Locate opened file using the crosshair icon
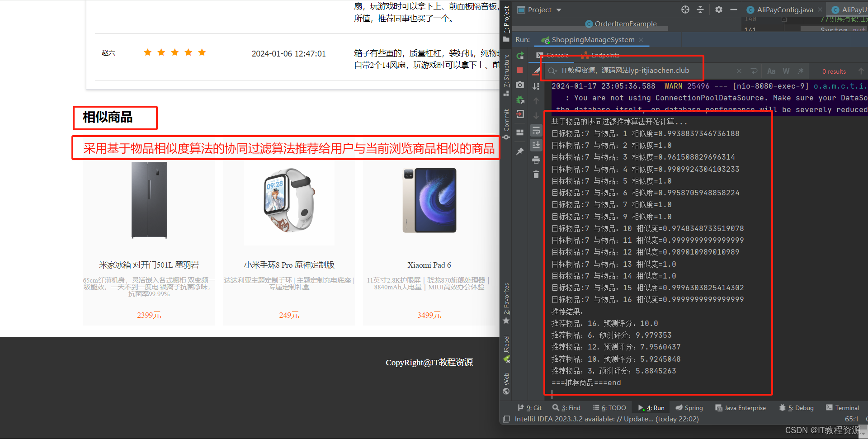868x439 pixels. (x=685, y=9)
